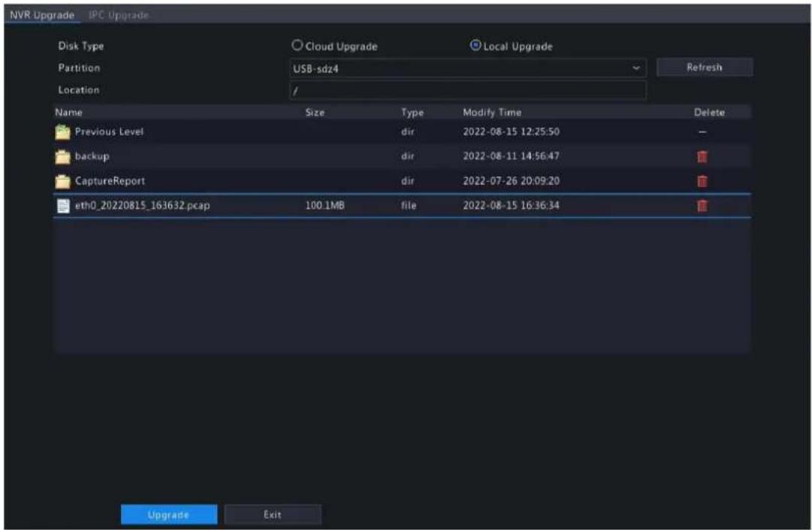Click the Name column header

pos(69,113)
